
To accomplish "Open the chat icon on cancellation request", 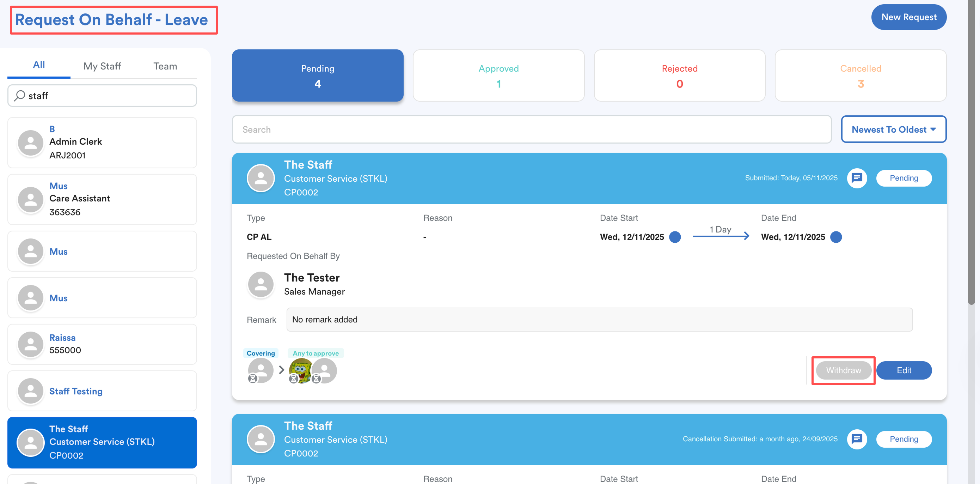I will pyautogui.click(x=856, y=439).
